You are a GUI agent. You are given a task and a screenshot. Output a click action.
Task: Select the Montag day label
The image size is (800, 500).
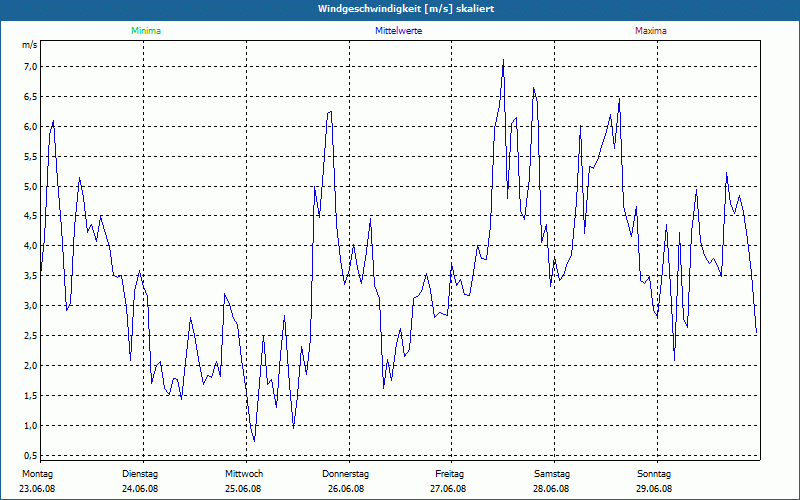coord(37,474)
